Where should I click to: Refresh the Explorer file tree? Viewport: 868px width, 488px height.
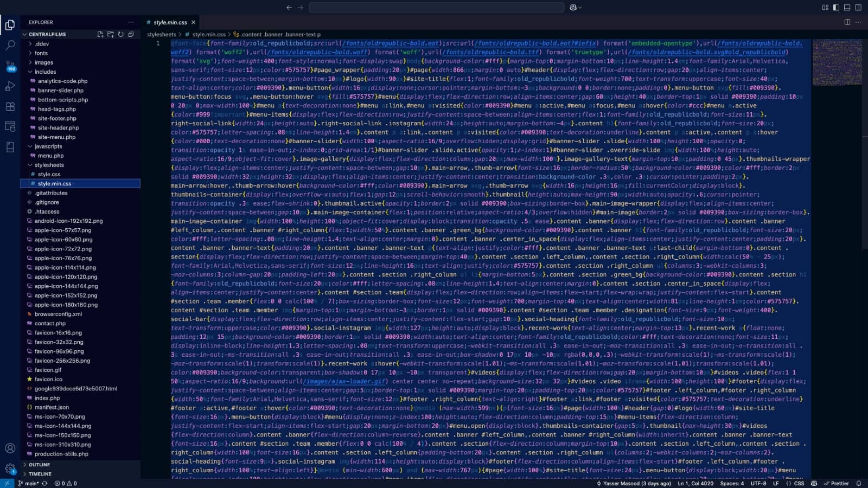120,34
